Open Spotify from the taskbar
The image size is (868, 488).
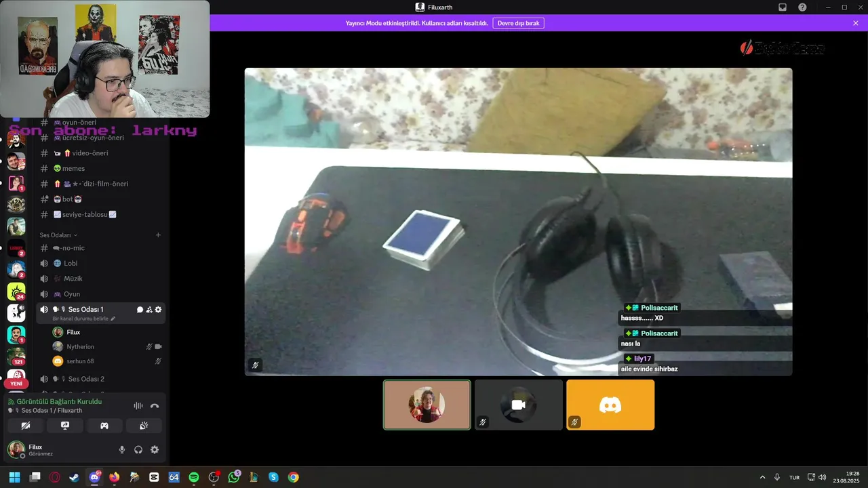pyautogui.click(x=193, y=477)
